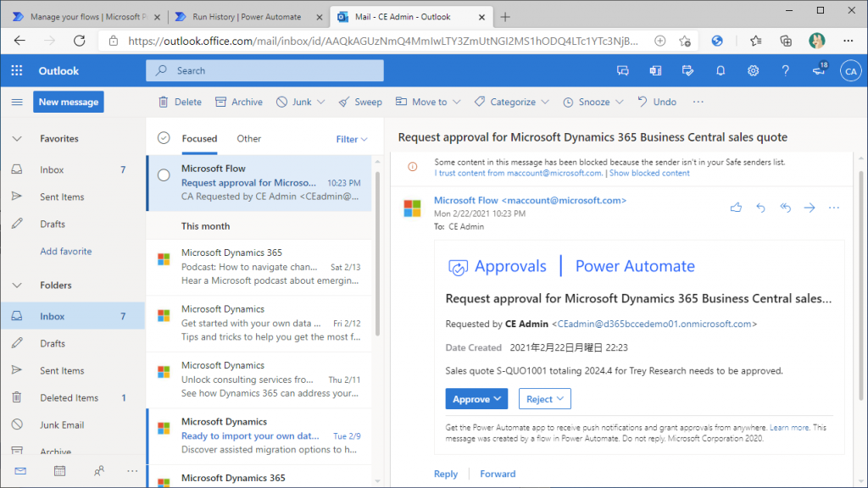The width and height of the screenshot is (868, 488).
Task: Switch to the Other inbox tab
Action: click(248, 138)
